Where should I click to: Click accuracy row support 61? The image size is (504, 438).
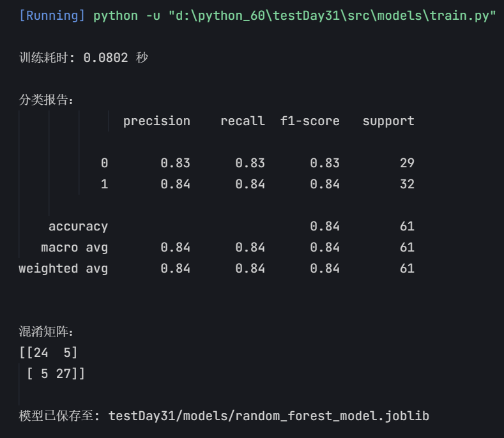[x=407, y=226]
